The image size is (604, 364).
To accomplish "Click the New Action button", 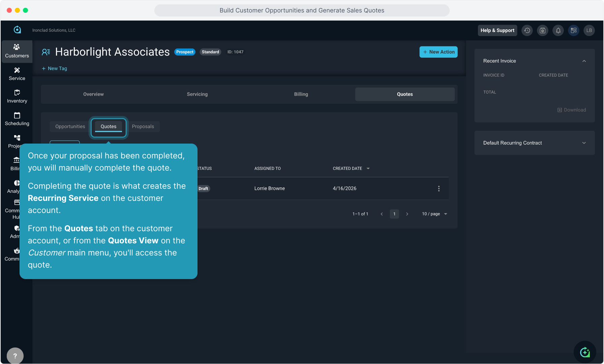I will pyautogui.click(x=438, y=52).
